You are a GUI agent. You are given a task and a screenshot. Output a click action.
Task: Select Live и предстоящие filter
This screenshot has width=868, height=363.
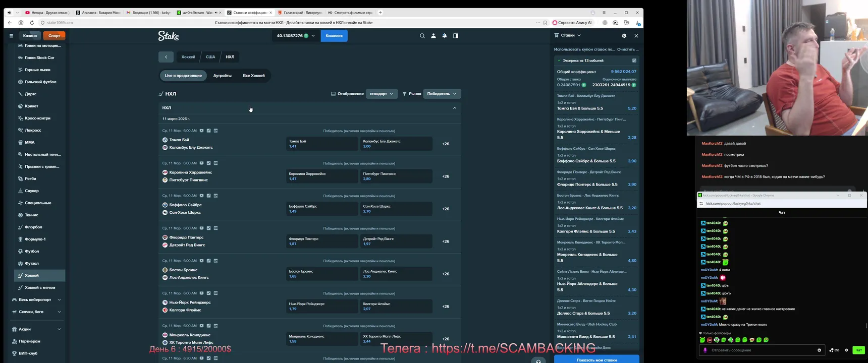(183, 76)
